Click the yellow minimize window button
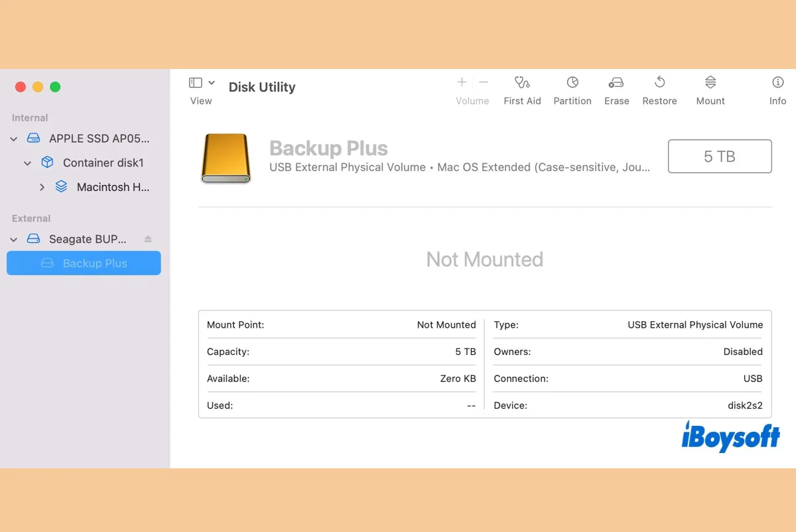Viewport: 796px width, 532px height. [38, 87]
